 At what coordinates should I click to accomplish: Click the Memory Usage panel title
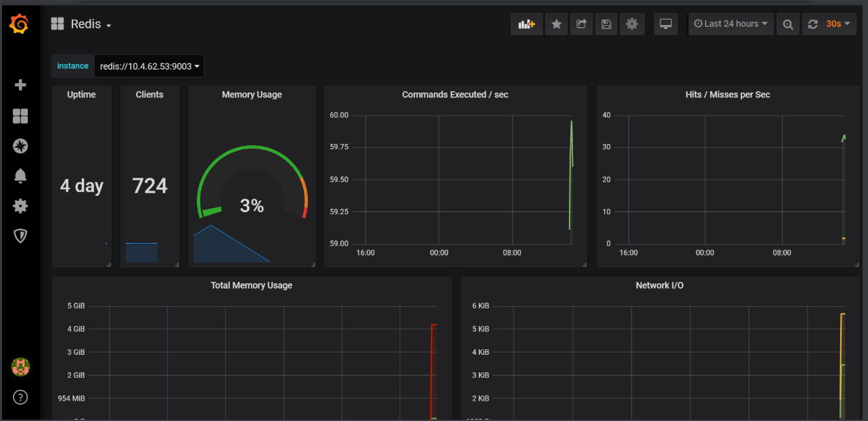pyautogui.click(x=252, y=95)
